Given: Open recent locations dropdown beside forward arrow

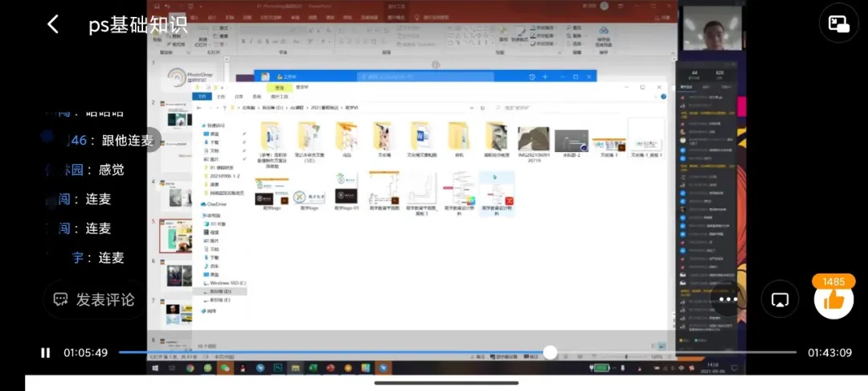Looking at the screenshot, I should [x=217, y=108].
